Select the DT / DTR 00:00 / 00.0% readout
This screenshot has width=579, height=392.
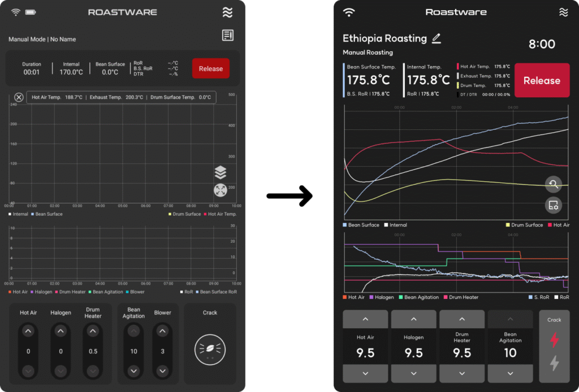pos(485,94)
